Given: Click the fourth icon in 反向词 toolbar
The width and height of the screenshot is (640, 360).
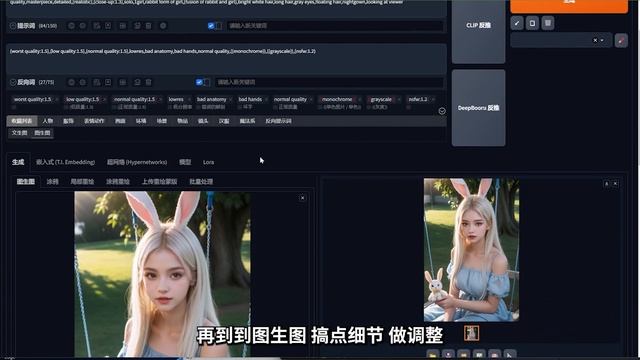Looking at the screenshot, I should coord(108,82).
